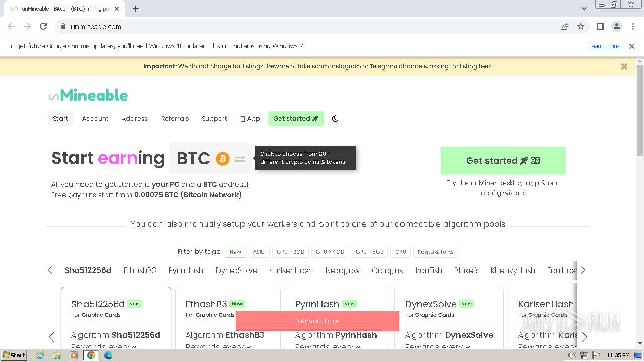The width and height of the screenshot is (644, 362).
Task: Open the App menu item
Action: [x=250, y=118]
